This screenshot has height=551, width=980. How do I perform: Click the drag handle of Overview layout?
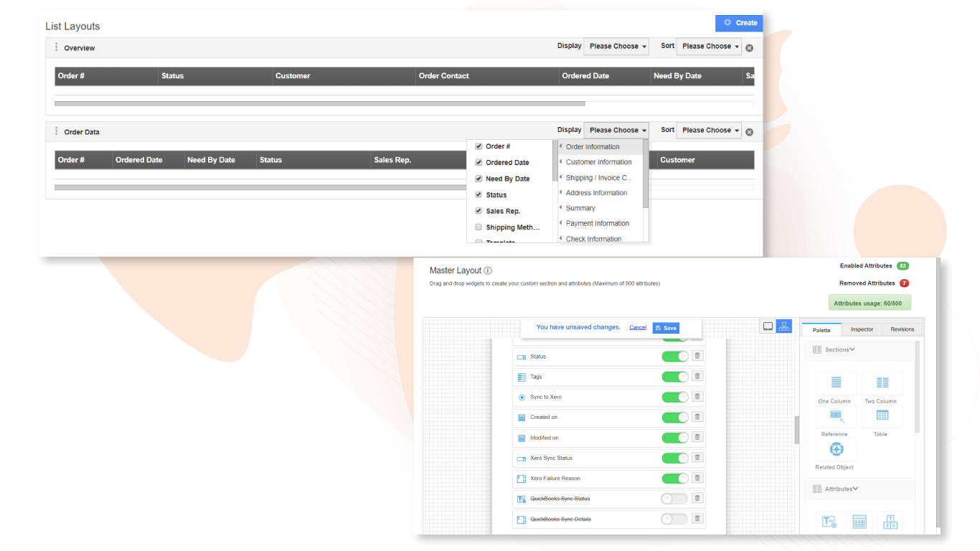[x=56, y=47]
